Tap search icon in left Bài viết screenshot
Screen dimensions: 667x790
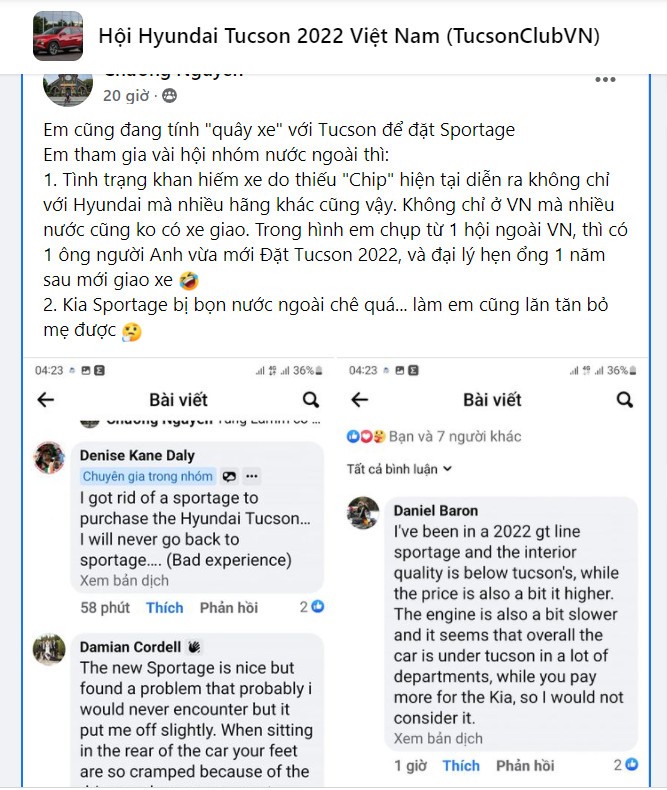(311, 400)
